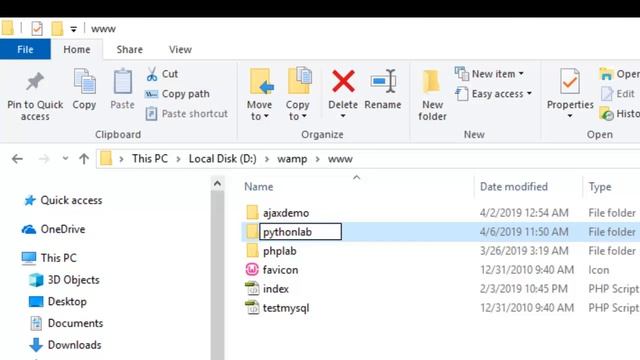The image size is (640, 360).
Task: Open the Move to menu
Action: pyautogui.click(x=260, y=94)
